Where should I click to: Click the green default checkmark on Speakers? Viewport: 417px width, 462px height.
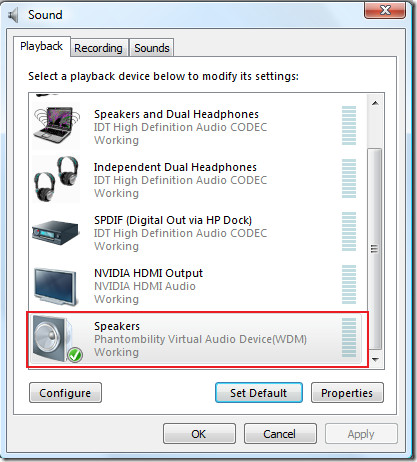[x=75, y=355]
